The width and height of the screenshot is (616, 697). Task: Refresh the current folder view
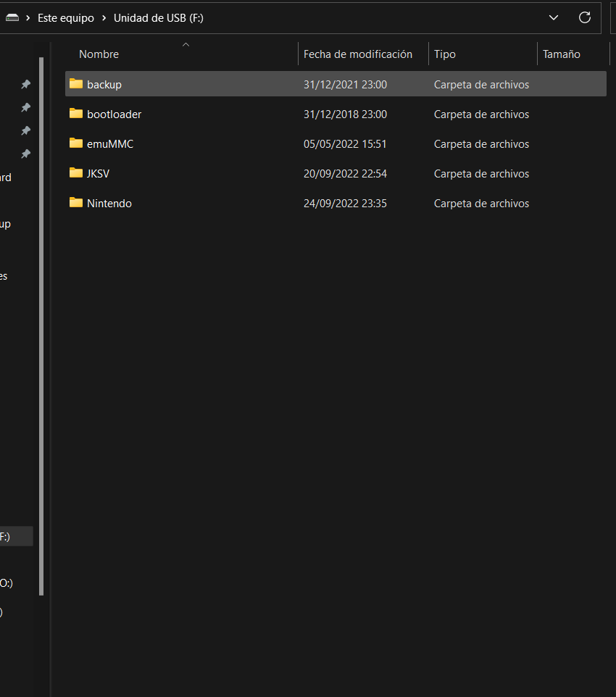click(x=584, y=18)
